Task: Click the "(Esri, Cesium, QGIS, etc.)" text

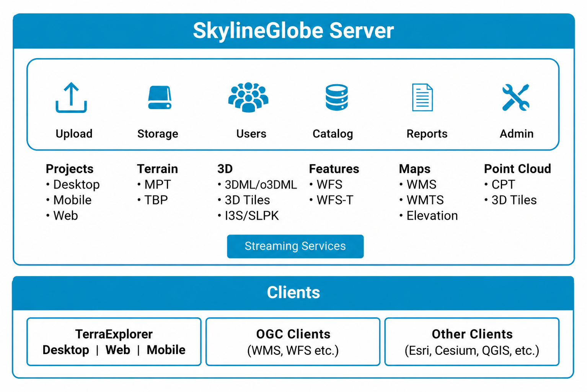Action: (472, 350)
